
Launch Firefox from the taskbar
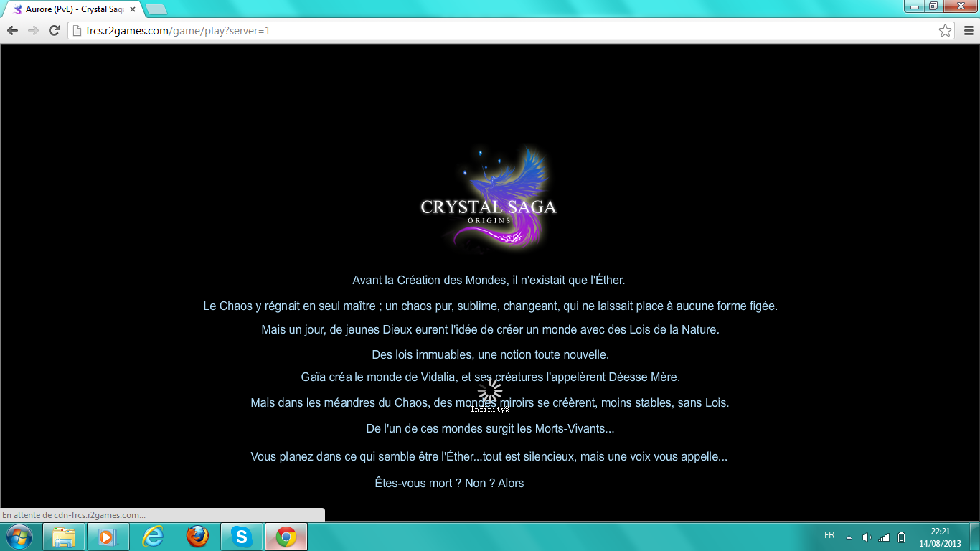[x=197, y=537]
